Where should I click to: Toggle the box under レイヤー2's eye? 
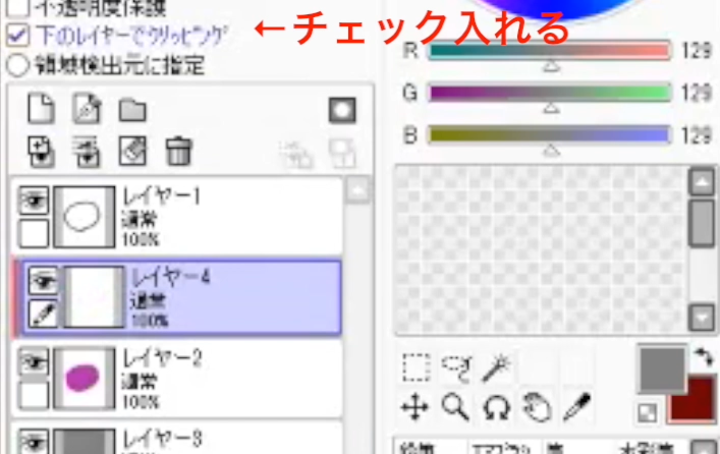pyautogui.click(x=34, y=395)
